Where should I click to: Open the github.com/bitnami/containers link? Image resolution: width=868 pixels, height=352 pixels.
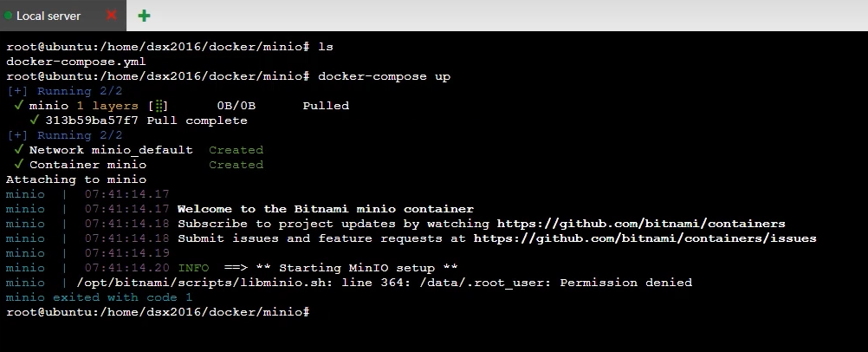coord(641,224)
